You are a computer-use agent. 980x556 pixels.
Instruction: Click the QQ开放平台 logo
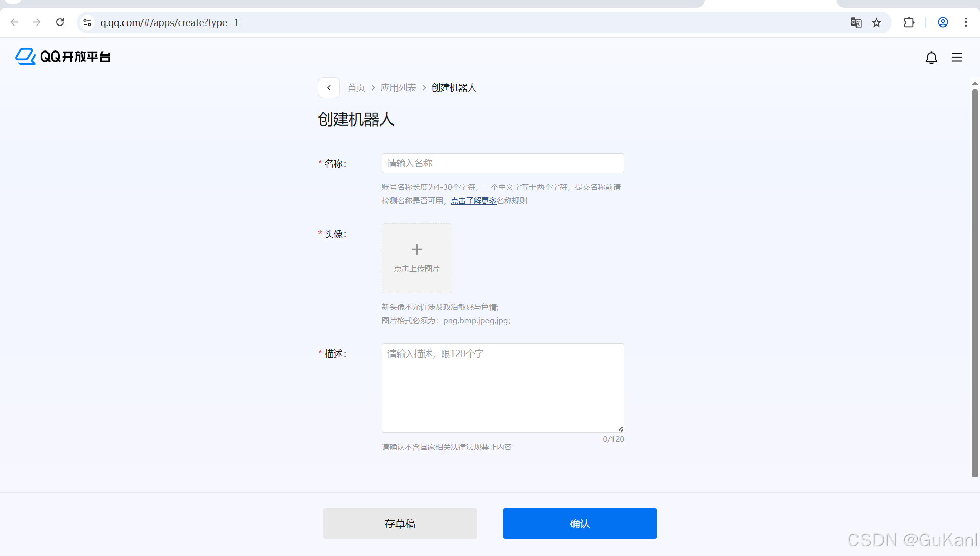coord(62,56)
